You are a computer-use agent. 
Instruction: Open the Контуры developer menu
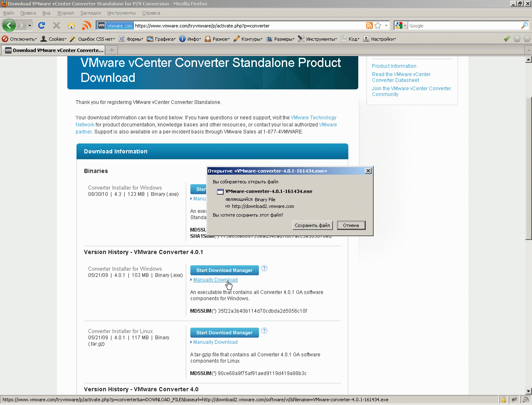tap(248, 39)
